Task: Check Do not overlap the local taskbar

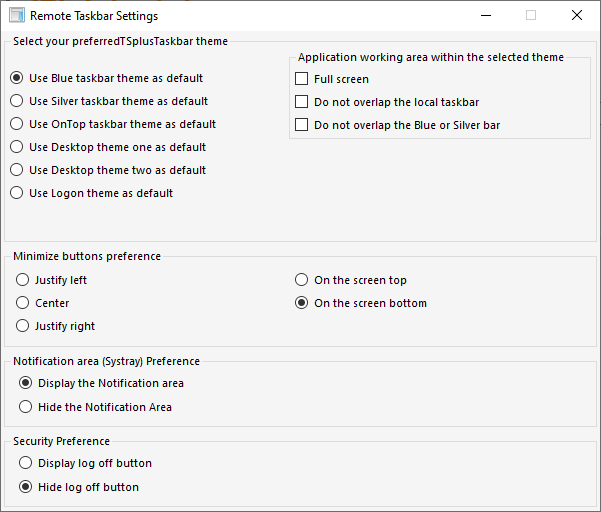Action: click(x=302, y=102)
